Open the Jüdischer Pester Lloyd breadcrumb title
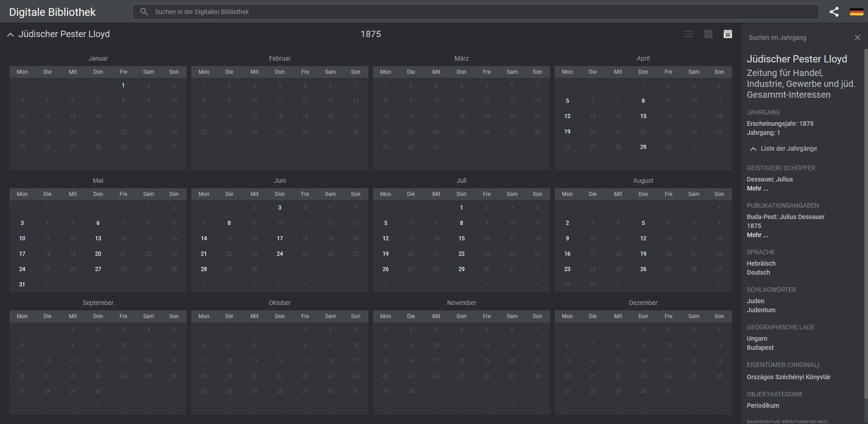 click(x=64, y=34)
